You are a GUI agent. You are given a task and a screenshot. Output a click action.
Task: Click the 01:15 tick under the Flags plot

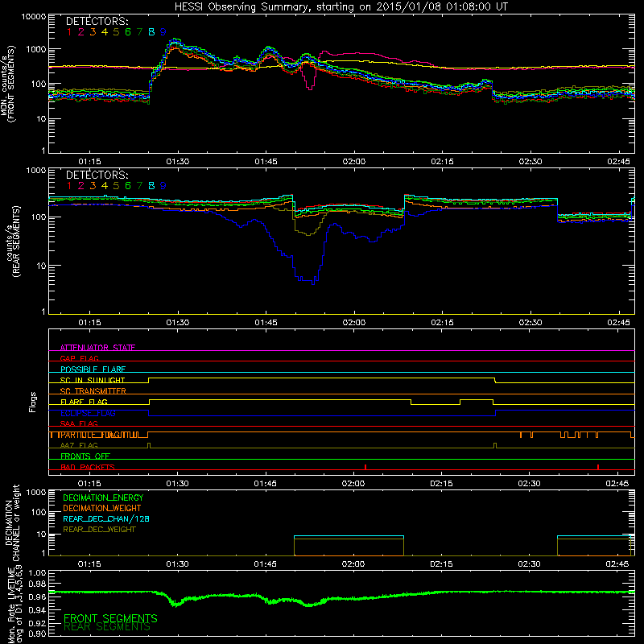tap(89, 484)
